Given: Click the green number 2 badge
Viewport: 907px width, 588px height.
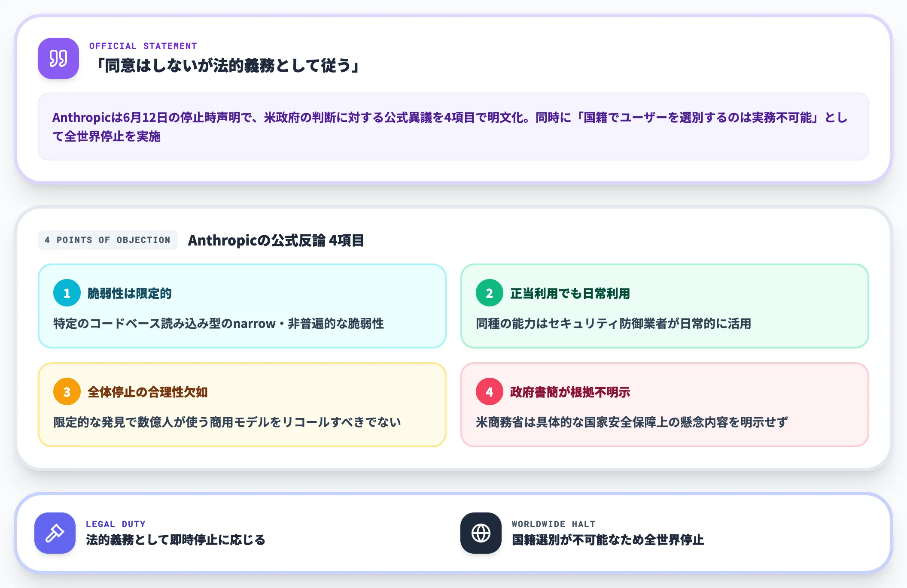Looking at the screenshot, I should [x=490, y=293].
